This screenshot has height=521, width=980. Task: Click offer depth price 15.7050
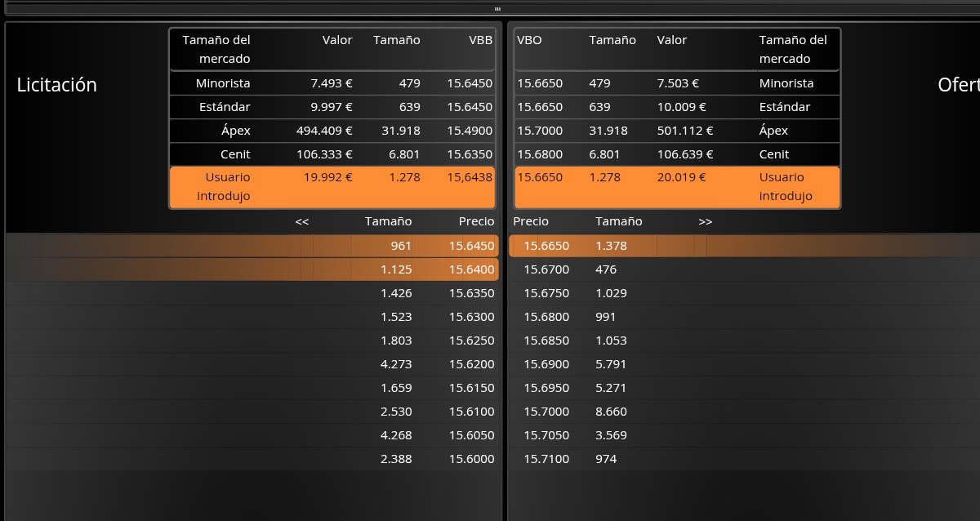(546, 435)
